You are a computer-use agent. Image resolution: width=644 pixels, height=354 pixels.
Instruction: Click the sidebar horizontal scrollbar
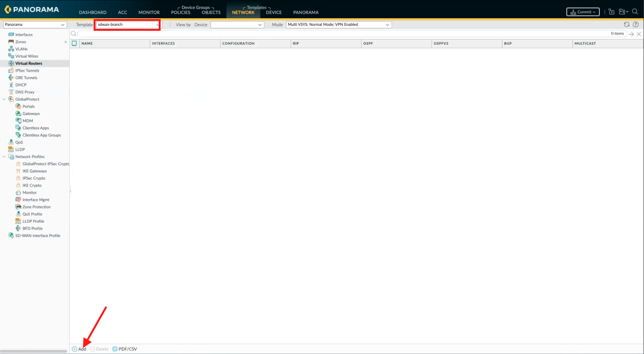pos(34,351)
